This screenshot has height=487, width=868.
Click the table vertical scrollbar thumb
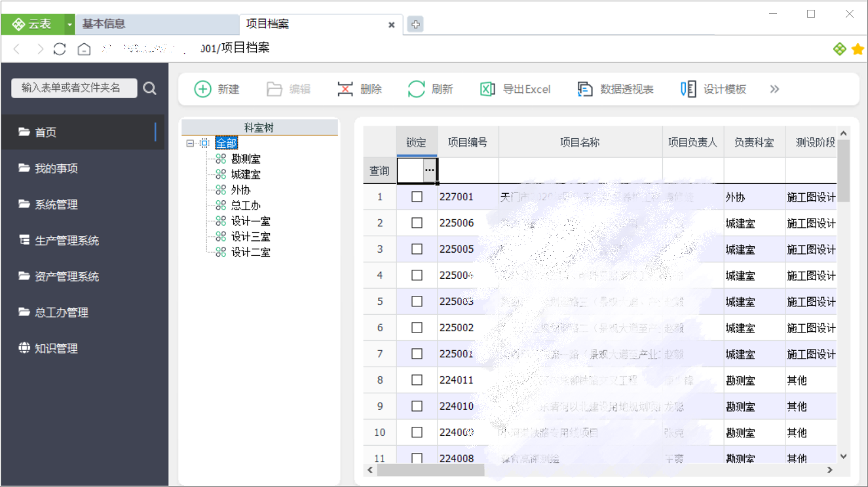coord(844,170)
